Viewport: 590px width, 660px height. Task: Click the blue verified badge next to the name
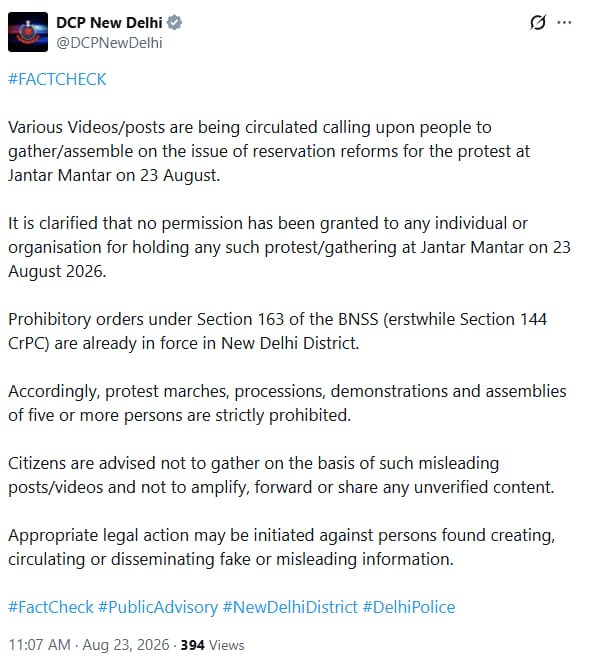pyautogui.click(x=174, y=23)
